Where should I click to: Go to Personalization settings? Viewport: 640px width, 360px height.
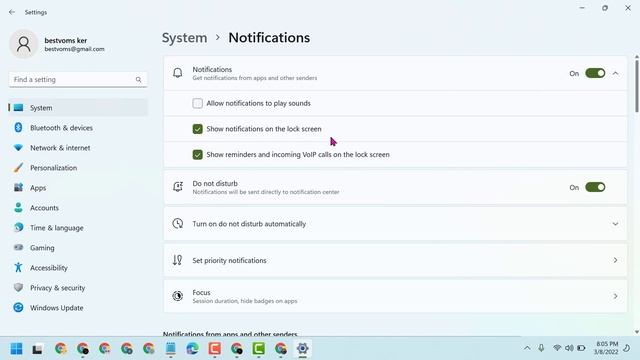click(x=78, y=168)
